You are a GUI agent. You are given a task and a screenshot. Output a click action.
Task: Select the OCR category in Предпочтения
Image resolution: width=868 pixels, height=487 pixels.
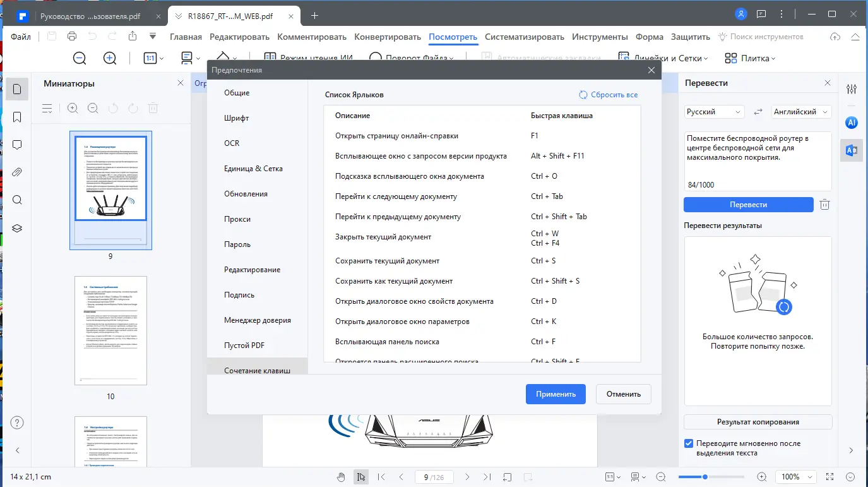(232, 143)
